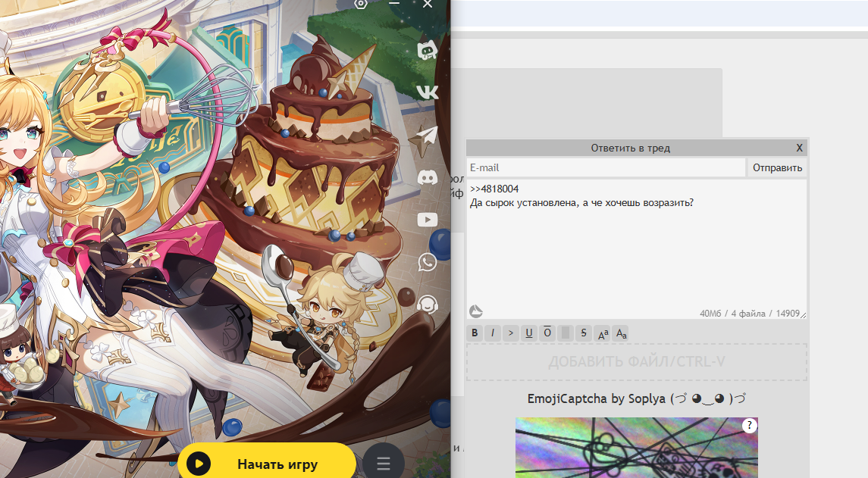Image resolution: width=868 pixels, height=478 pixels.
Task: Apply spoiler with the gray block button
Action: tap(566, 333)
